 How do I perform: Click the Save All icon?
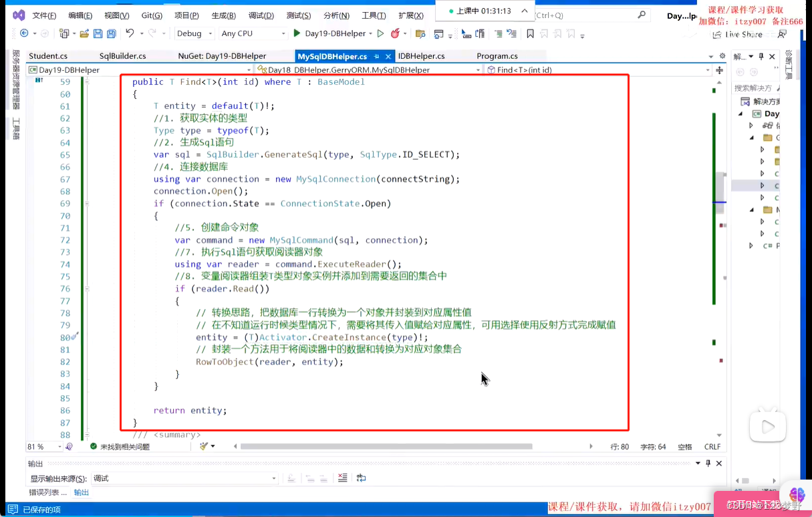(x=110, y=33)
